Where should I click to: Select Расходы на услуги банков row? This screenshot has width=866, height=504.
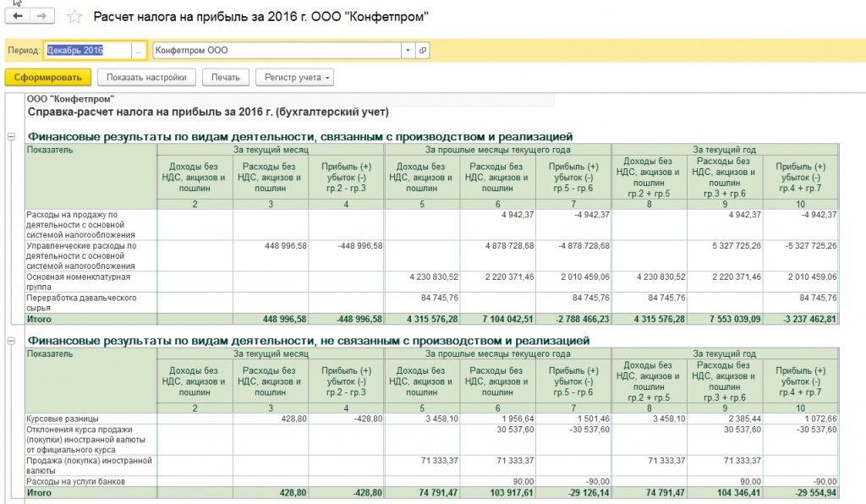[432, 481]
